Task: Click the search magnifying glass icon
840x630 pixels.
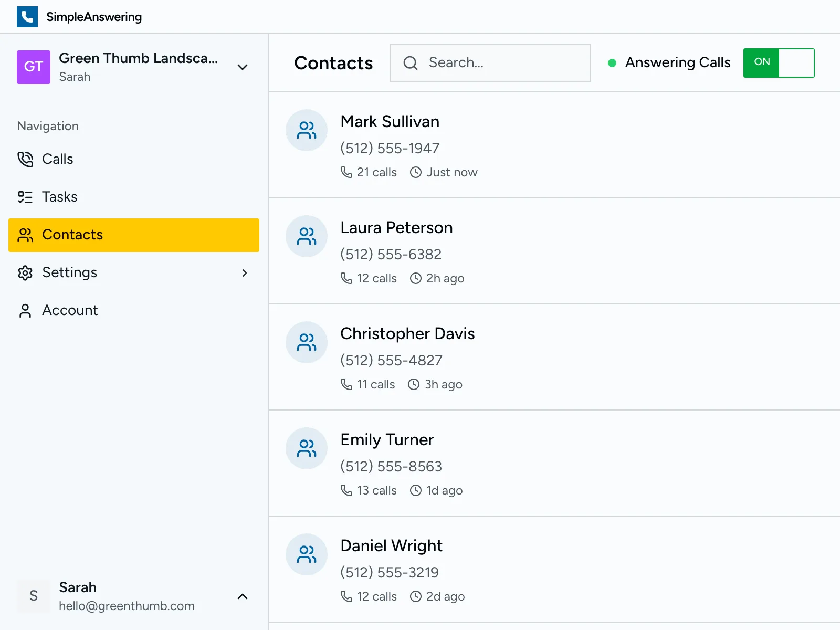Action: pos(410,63)
